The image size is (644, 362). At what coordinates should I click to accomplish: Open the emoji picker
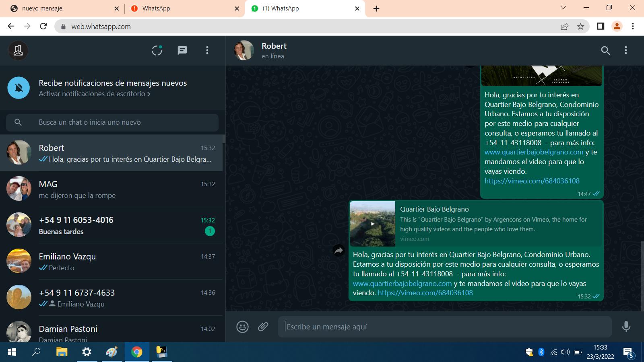pos(242,327)
